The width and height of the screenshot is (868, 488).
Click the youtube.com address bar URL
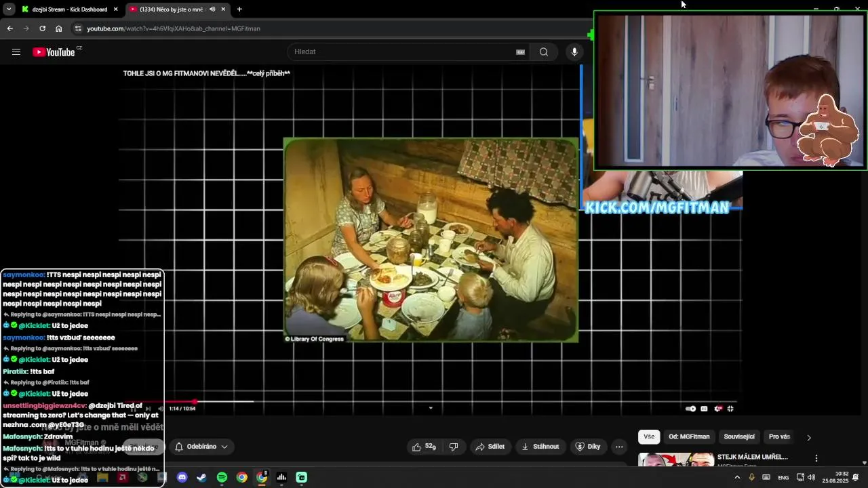pyautogui.click(x=174, y=28)
